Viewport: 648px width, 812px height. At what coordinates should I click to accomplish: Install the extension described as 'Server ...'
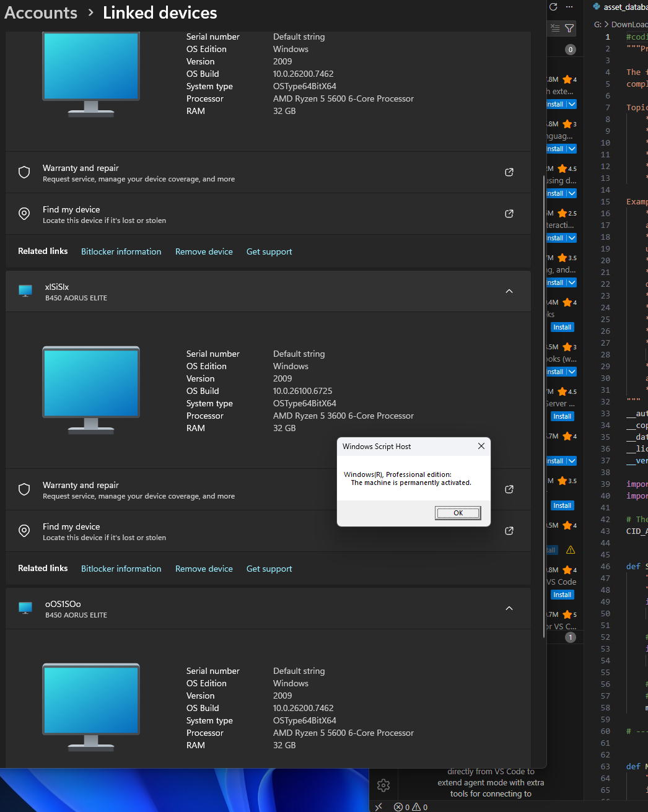click(x=563, y=416)
